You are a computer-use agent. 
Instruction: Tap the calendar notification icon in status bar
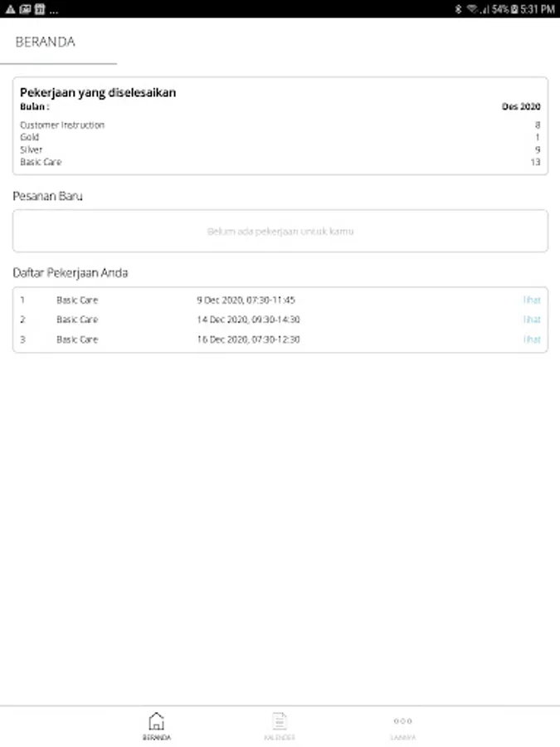pyautogui.click(x=39, y=9)
